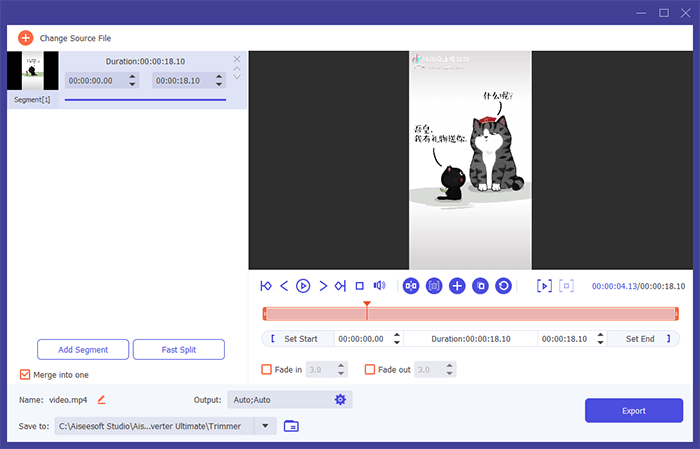Screen dimensions: 700x449
Task: Click the segment list Duration:00:00:18.10 text
Action: click(145, 61)
